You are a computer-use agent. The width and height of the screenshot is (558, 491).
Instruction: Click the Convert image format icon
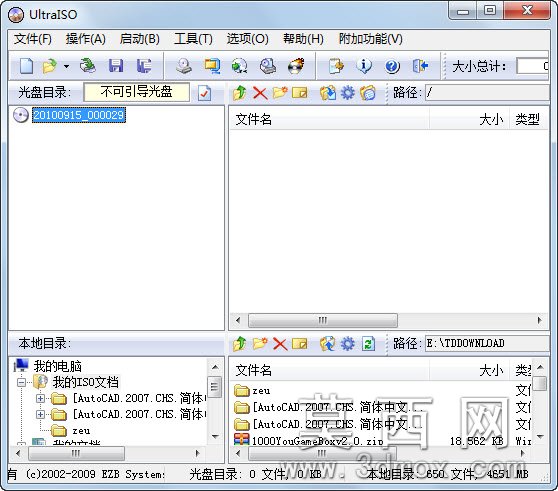pos(212,66)
